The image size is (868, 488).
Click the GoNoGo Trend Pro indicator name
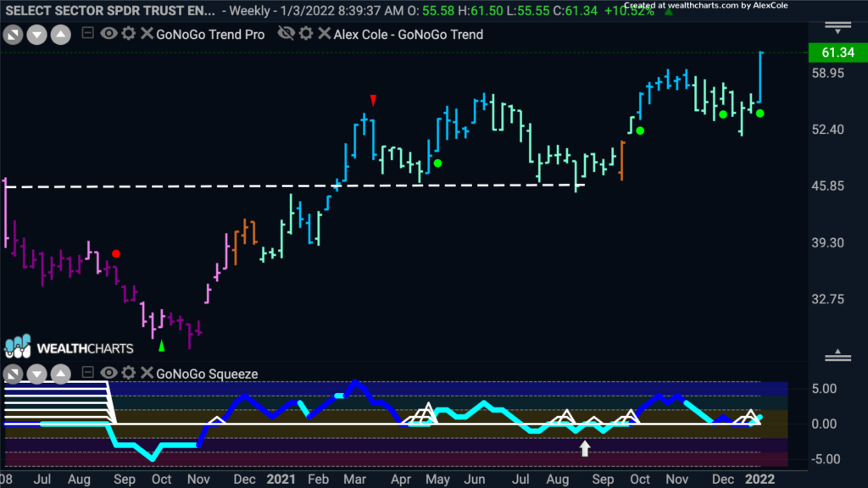210,34
